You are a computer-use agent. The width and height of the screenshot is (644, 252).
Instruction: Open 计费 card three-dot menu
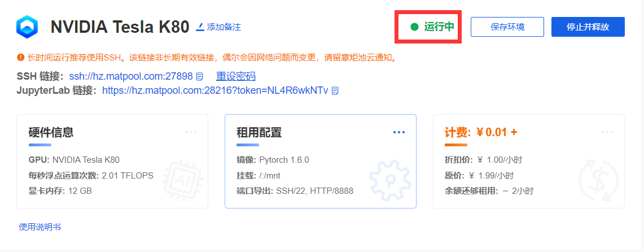607,132
